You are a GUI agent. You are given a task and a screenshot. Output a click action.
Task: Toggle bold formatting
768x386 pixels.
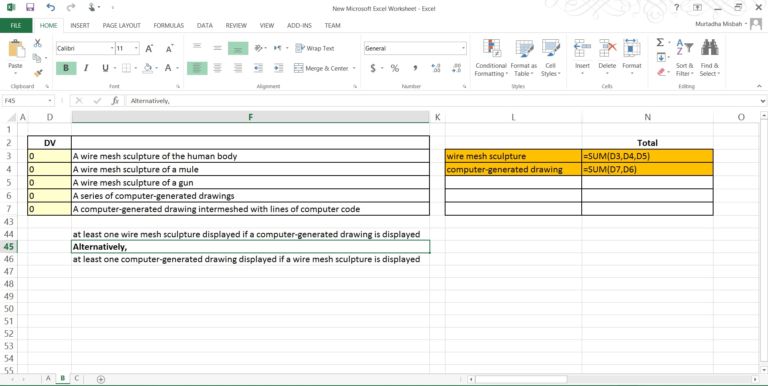coord(66,68)
